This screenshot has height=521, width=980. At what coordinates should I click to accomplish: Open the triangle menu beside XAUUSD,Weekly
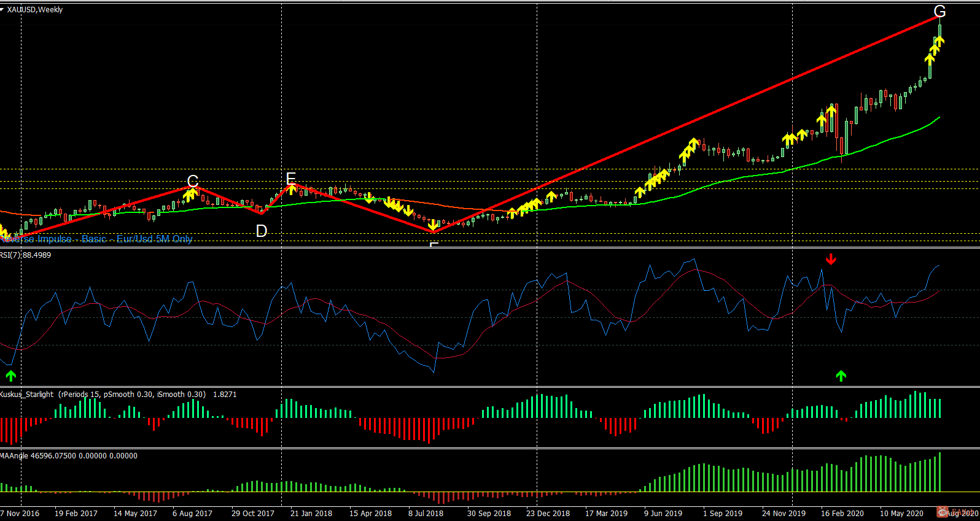[x=2, y=10]
